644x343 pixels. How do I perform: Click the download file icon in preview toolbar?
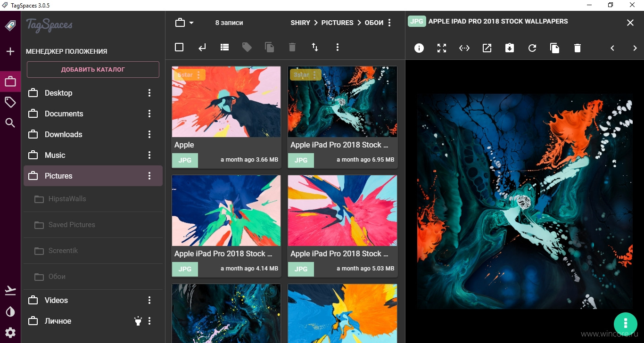pyautogui.click(x=510, y=48)
